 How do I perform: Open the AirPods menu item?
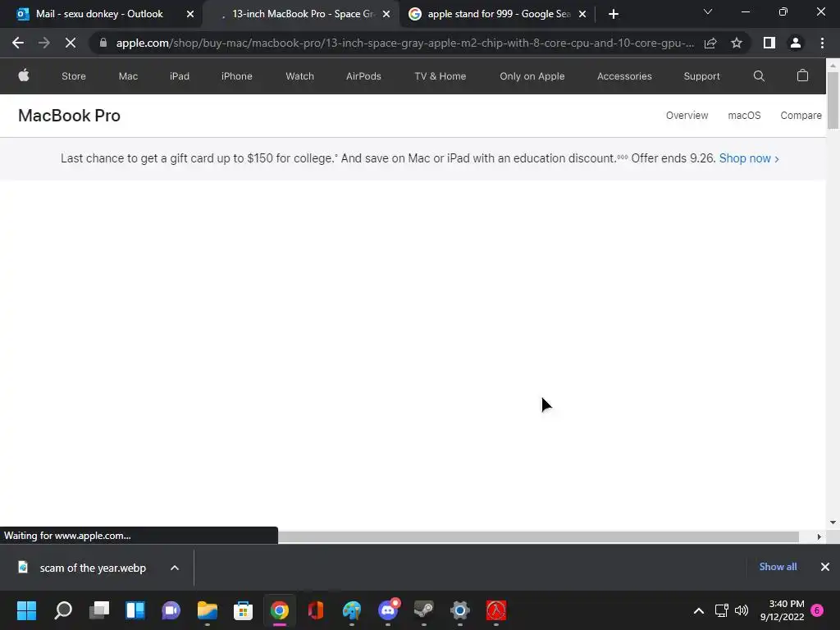click(x=363, y=76)
